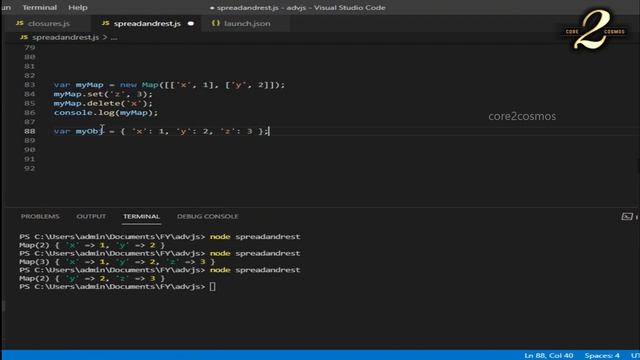Click 'myMap.set' call on line 84
The height and width of the screenshot is (360, 640).
tap(78, 94)
